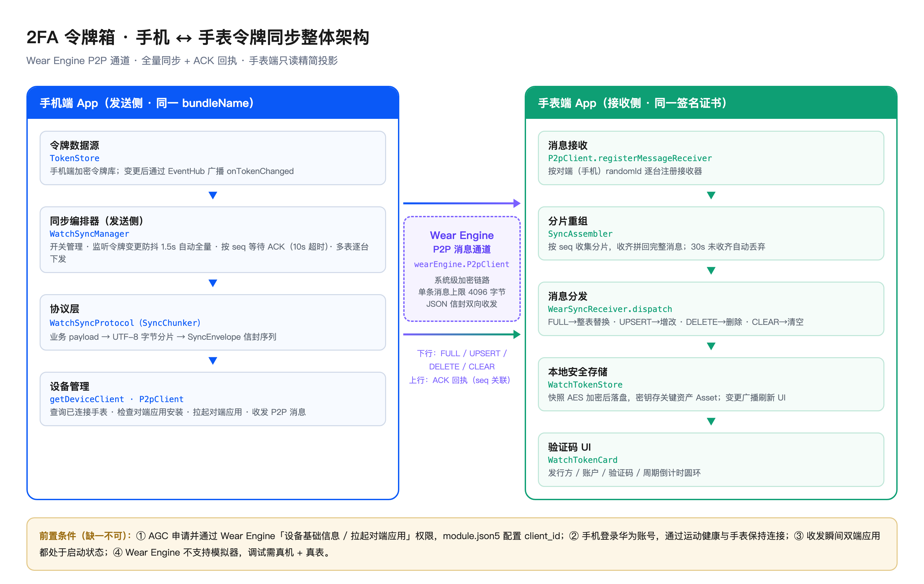Click the description starting "开关管理 · 监听令牌变更防抖 1.5s"

click(x=209, y=253)
